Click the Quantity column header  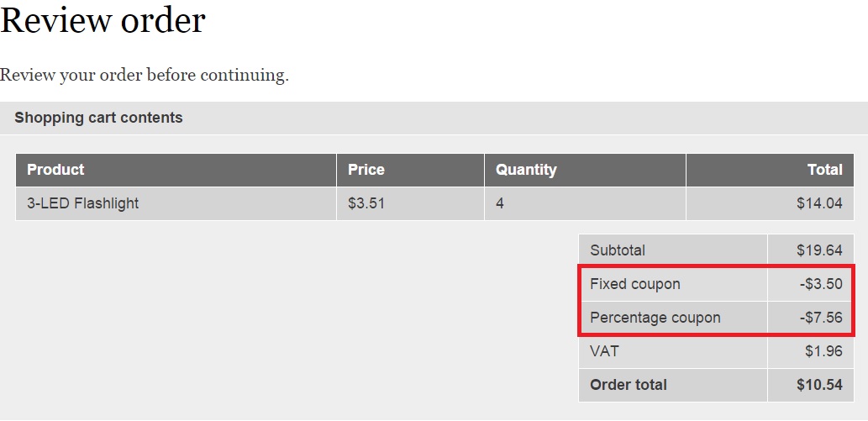526,170
